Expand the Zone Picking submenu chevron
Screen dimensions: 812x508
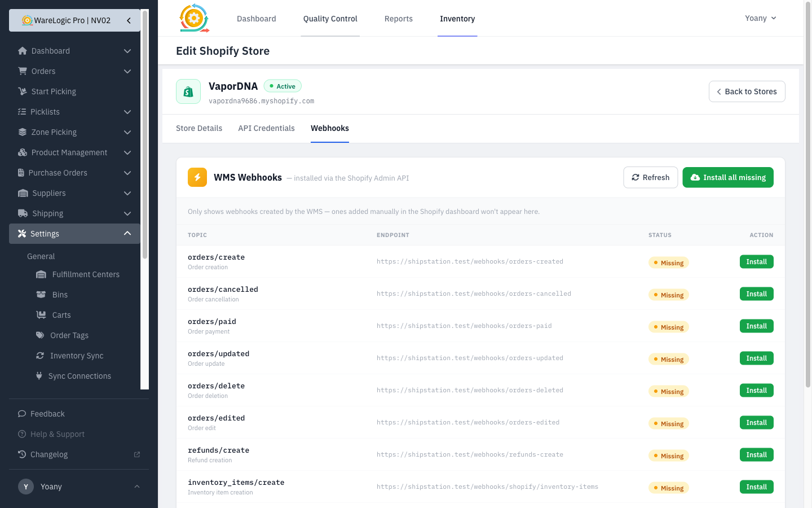point(127,132)
